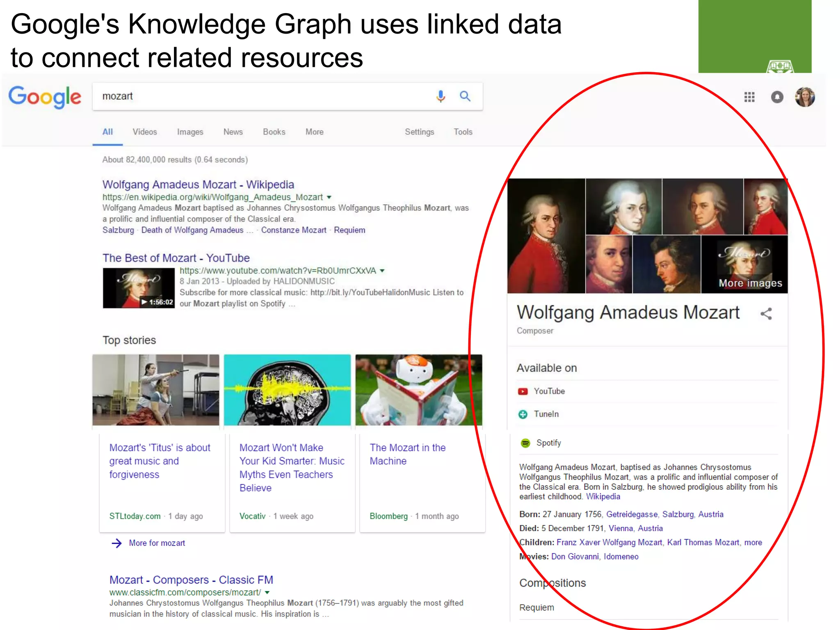
Task: Click Franz Xaver Wolfgang Mozart link
Action: (x=609, y=542)
